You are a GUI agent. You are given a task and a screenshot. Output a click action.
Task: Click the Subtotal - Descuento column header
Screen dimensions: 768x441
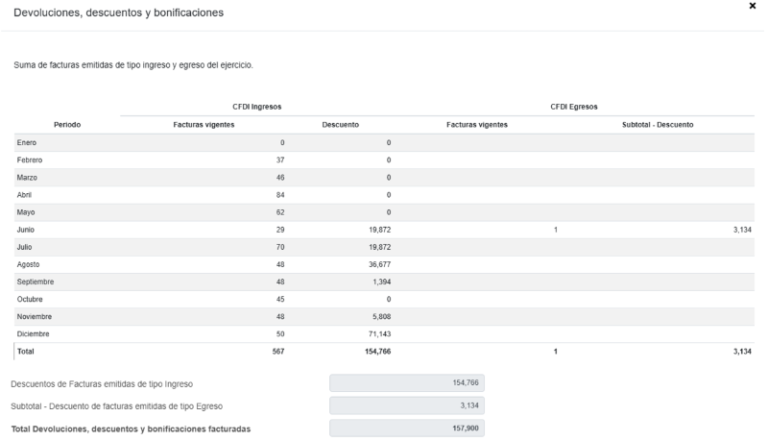pyautogui.click(x=658, y=124)
